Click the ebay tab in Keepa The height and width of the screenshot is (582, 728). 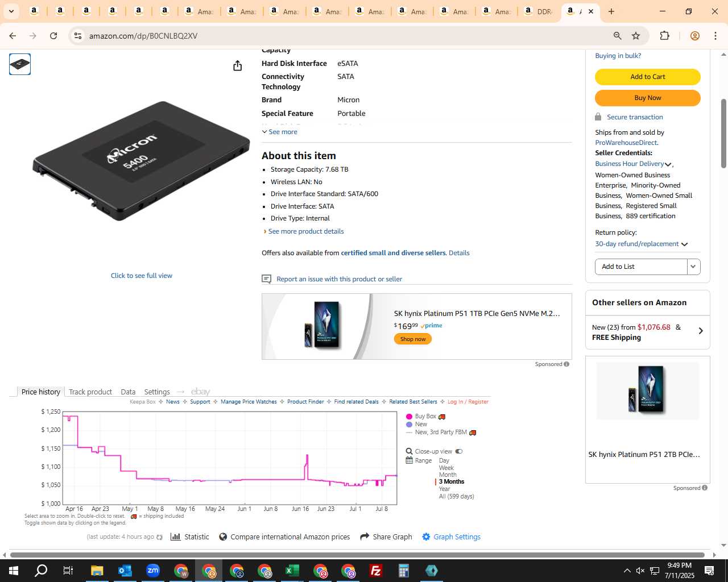(x=200, y=392)
